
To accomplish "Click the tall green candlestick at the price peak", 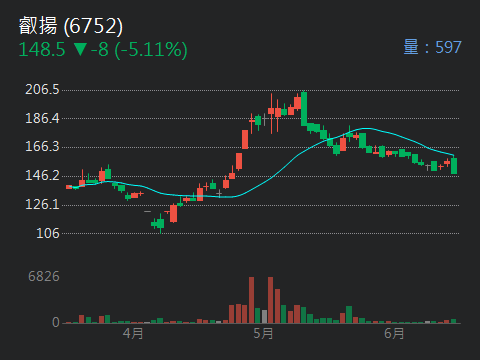I will click(304, 109).
